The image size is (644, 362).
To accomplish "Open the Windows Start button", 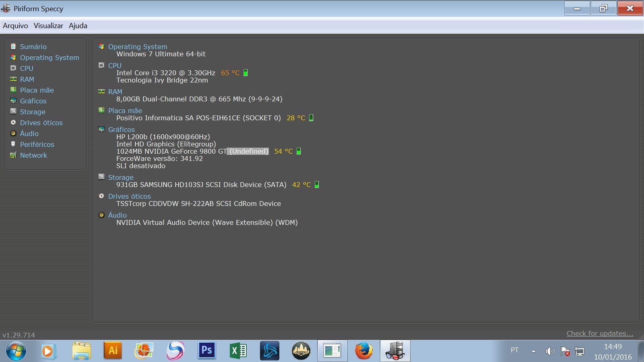I will click(x=16, y=351).
